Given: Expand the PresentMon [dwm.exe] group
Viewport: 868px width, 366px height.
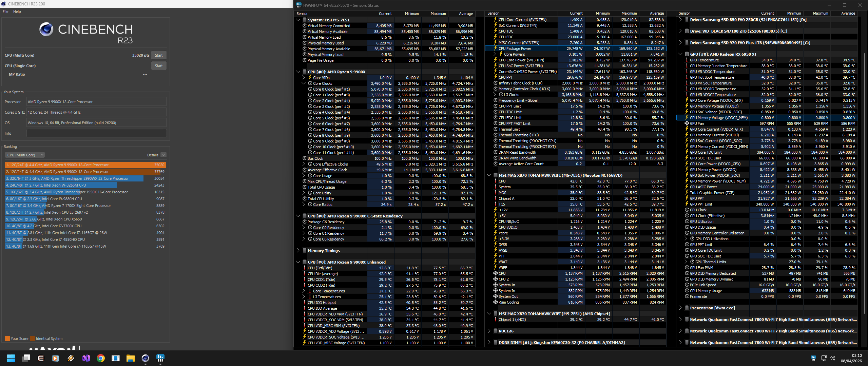Looking at the screenshot, I should click(680, 308).
